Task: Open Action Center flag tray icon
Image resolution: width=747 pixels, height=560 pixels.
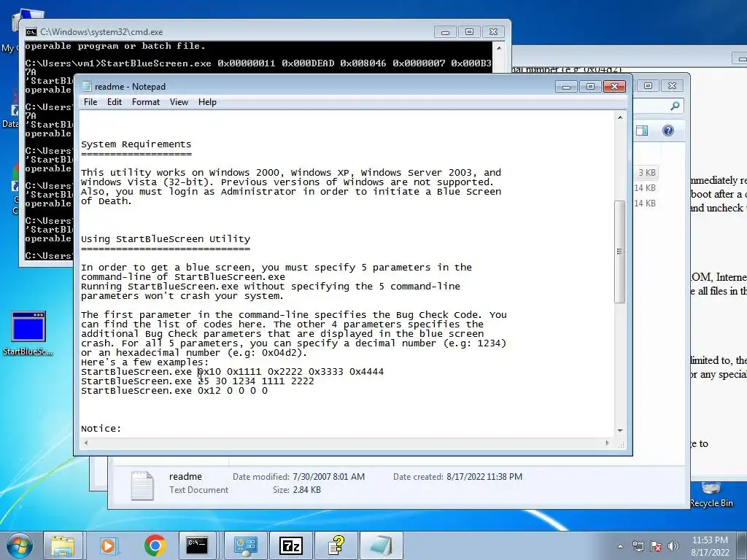Action: tap(656, 546)
